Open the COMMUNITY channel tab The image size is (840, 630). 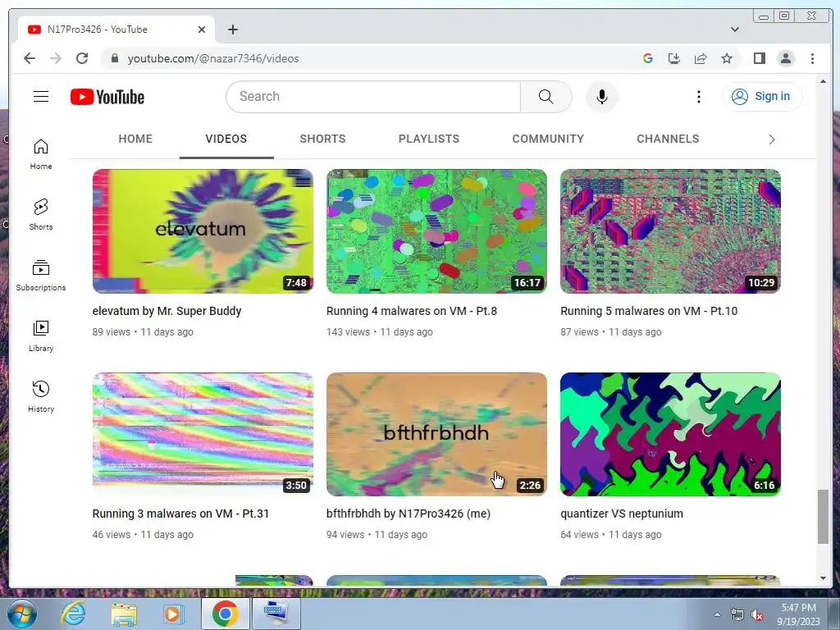tap(548, 139)
